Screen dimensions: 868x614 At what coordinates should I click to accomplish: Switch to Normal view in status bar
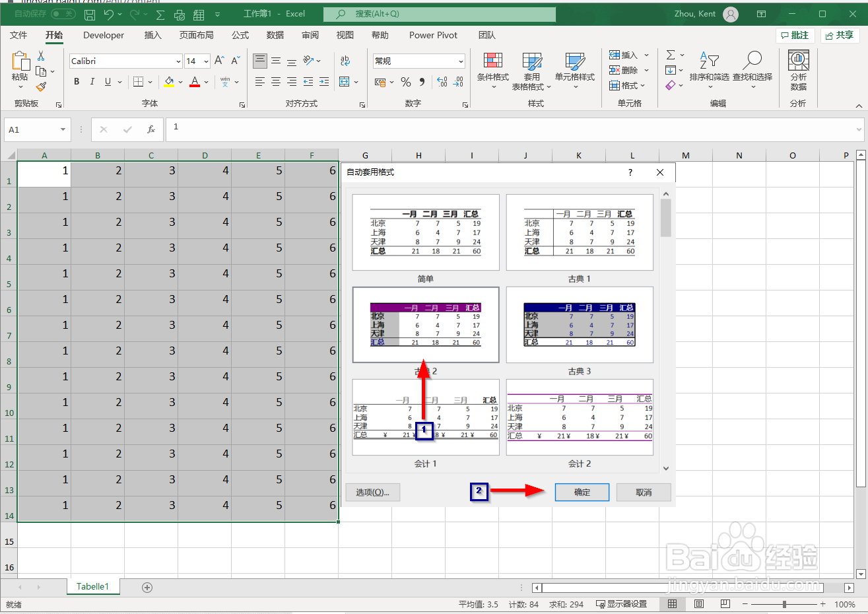(672, 604)
